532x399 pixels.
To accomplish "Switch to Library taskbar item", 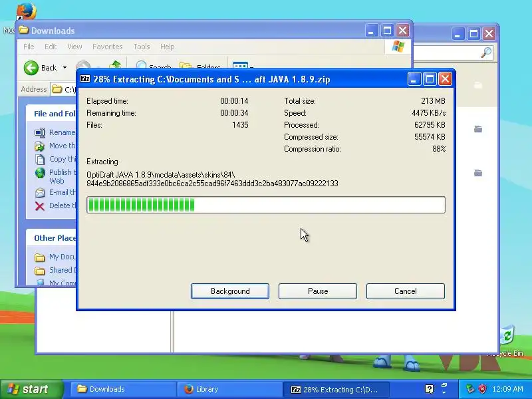I will click(x=229, y=389).
